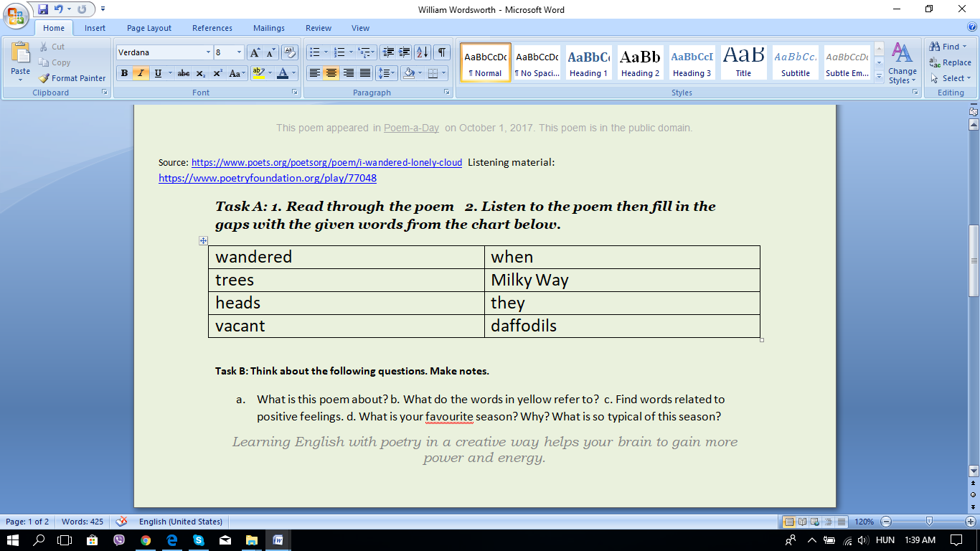Open the Mailings ribbon tab

[x=269, y=28]
